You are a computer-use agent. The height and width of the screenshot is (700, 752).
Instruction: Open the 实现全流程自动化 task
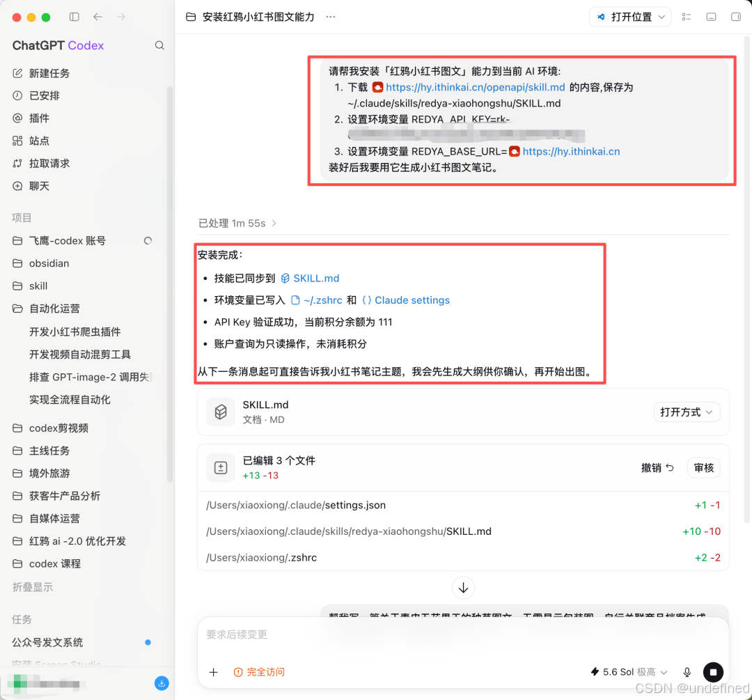pyautogui.click(x=70, y=399)
